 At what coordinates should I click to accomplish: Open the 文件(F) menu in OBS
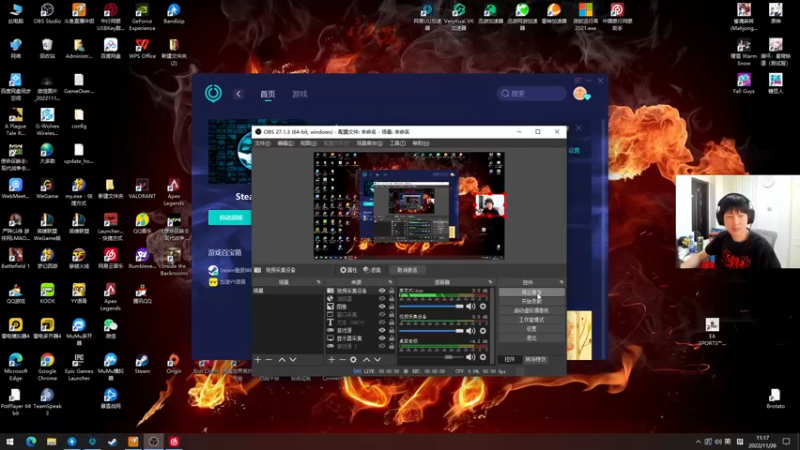(263, 143)
